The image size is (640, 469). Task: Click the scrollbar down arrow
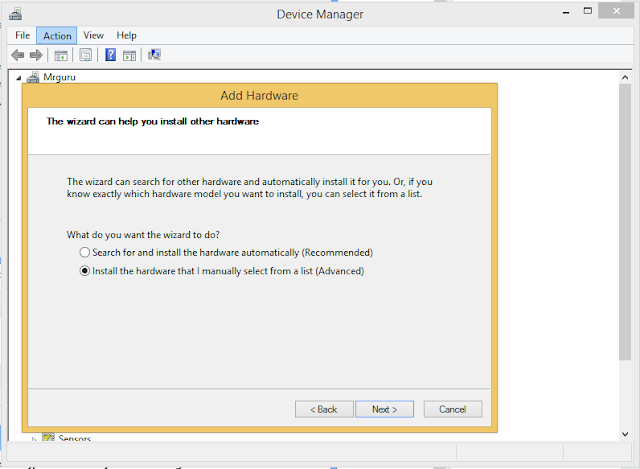625,434
